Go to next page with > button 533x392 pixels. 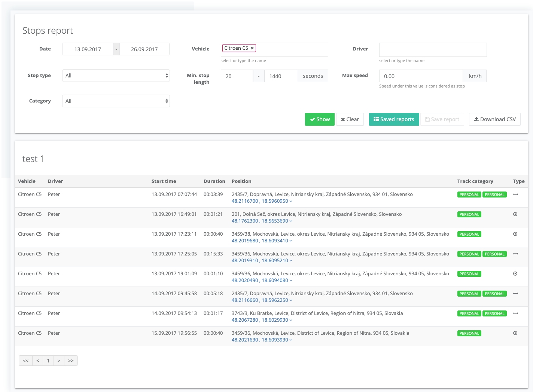59,361
